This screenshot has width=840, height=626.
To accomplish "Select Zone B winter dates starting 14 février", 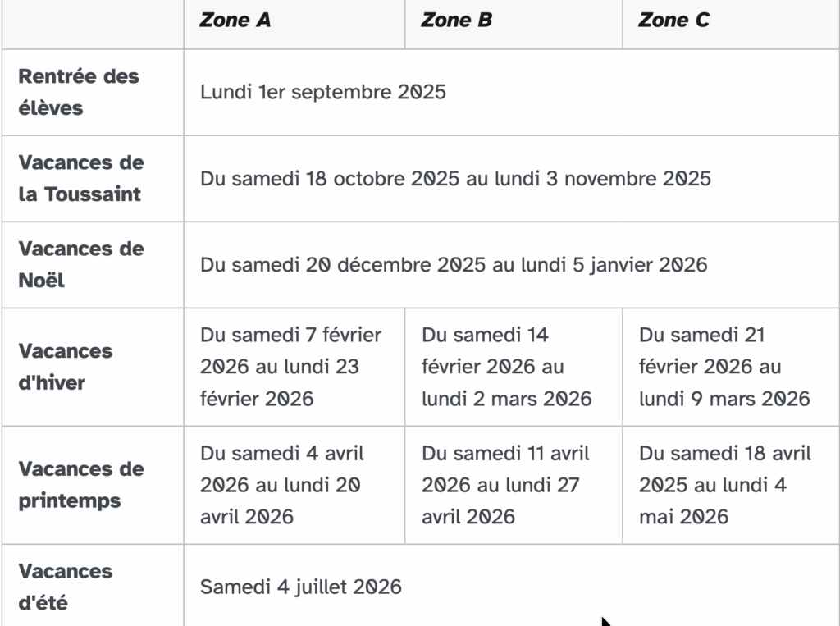I will (x=507, y=367).
